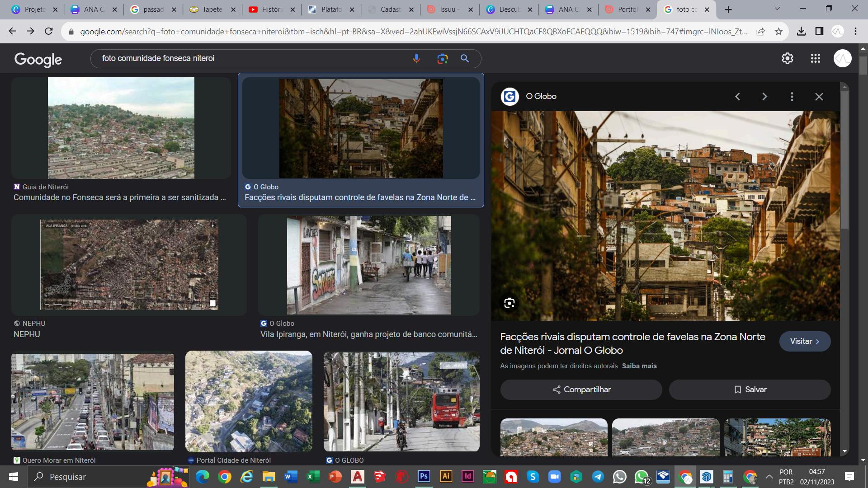Viewport: 868px width, 488px height.
Task: Open the Google apps grid
Action: click(x=815, y=58)
